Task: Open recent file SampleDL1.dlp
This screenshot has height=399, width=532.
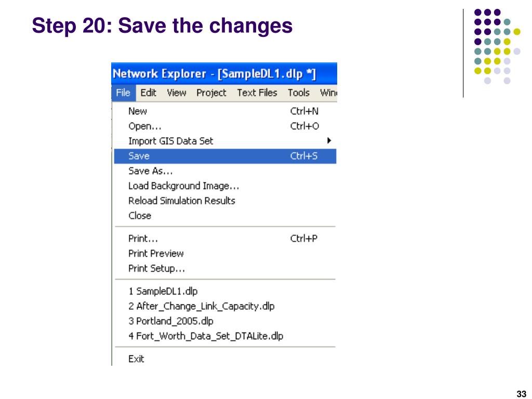Action: coord(225,291)
